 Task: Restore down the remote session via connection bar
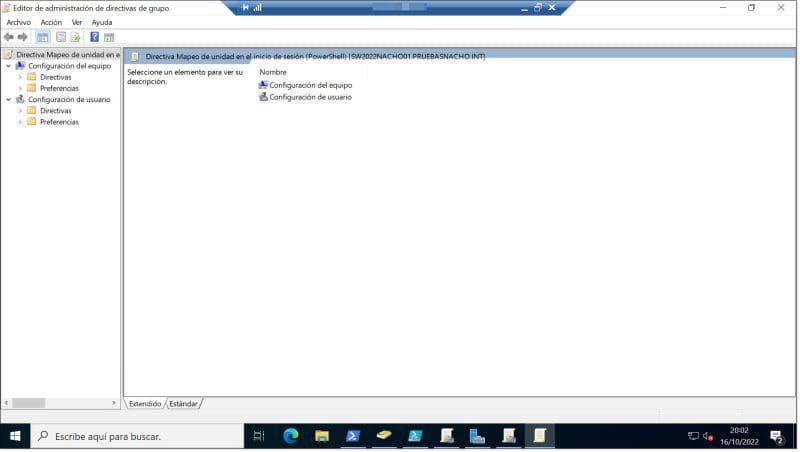click(x=538, y=8)
